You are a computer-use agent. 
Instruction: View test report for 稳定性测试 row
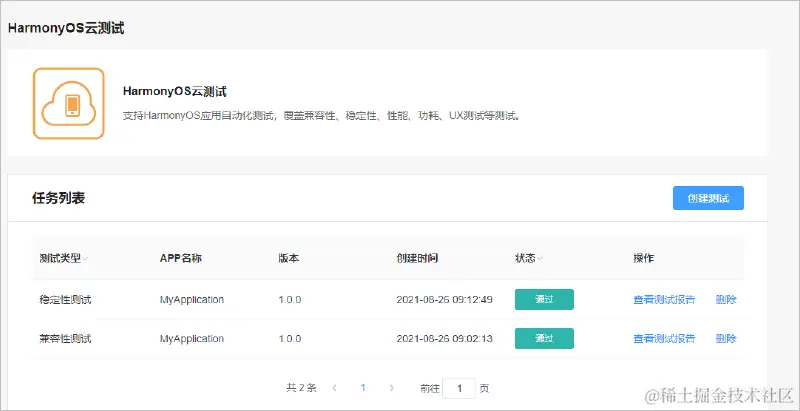[x=664, y=299]
